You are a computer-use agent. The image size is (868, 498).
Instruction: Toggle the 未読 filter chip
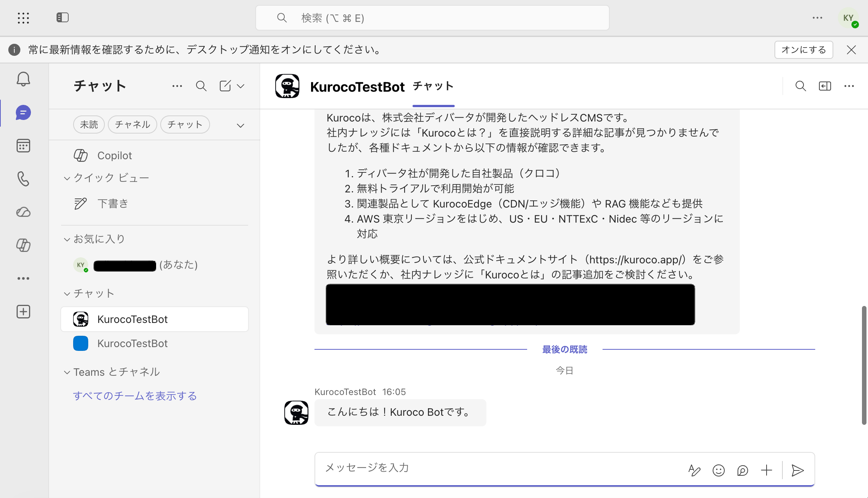click(x=89, y=124)
